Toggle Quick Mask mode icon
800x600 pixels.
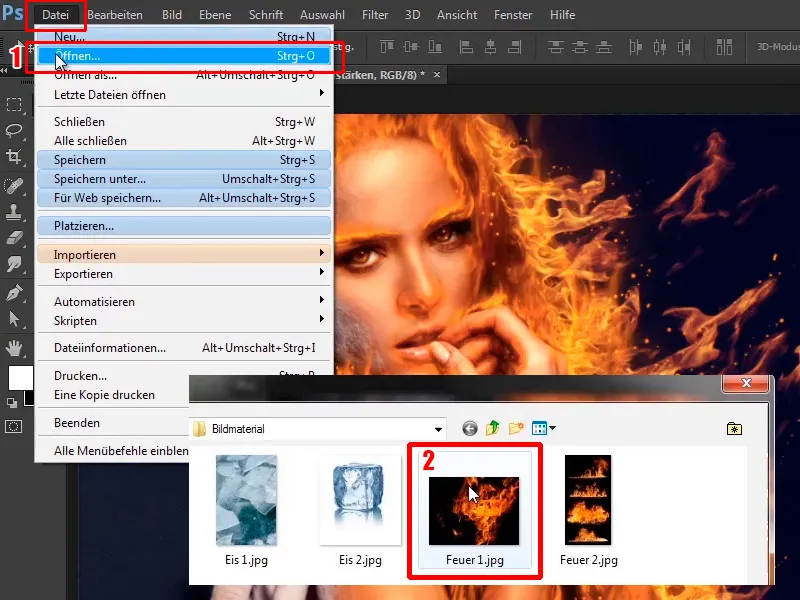tap(14, 427)
